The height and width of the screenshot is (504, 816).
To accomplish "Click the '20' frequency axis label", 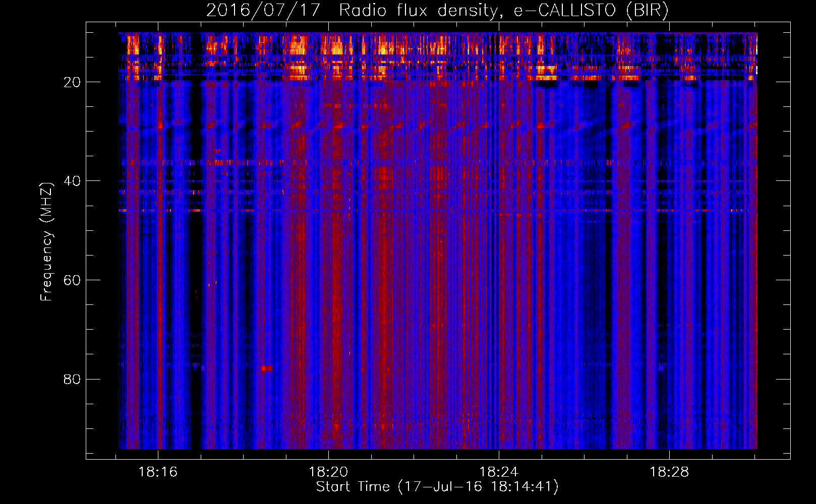I will pyautogui.click(x=72, y=82).
